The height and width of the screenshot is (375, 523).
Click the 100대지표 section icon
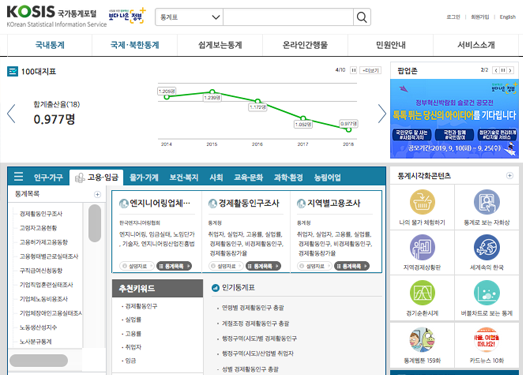12,71
